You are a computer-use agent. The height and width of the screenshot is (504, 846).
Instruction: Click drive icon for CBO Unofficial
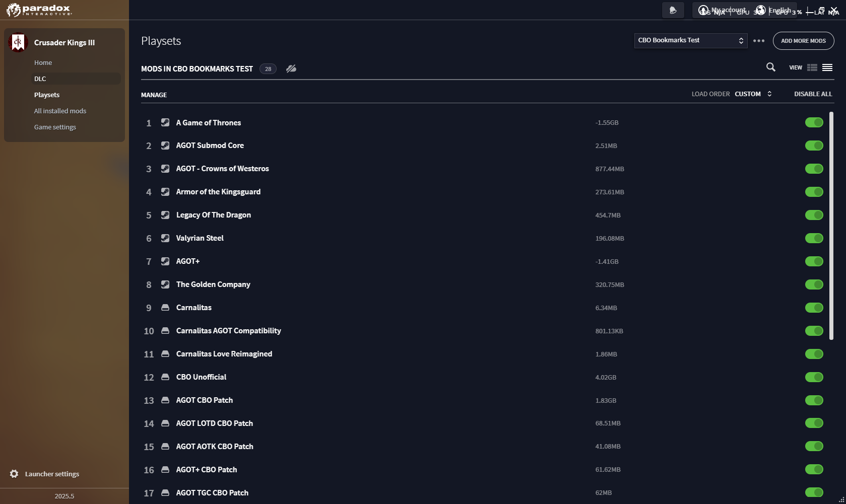coord(165,377)
